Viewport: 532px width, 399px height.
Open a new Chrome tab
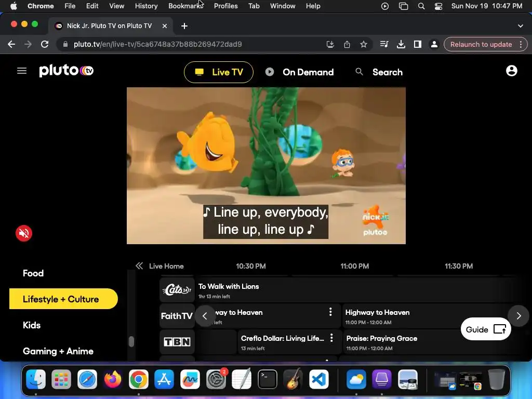184,26
